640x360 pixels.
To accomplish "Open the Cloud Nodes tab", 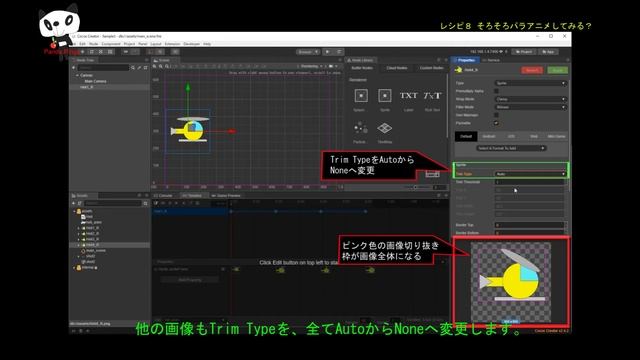I will (397, 68).
